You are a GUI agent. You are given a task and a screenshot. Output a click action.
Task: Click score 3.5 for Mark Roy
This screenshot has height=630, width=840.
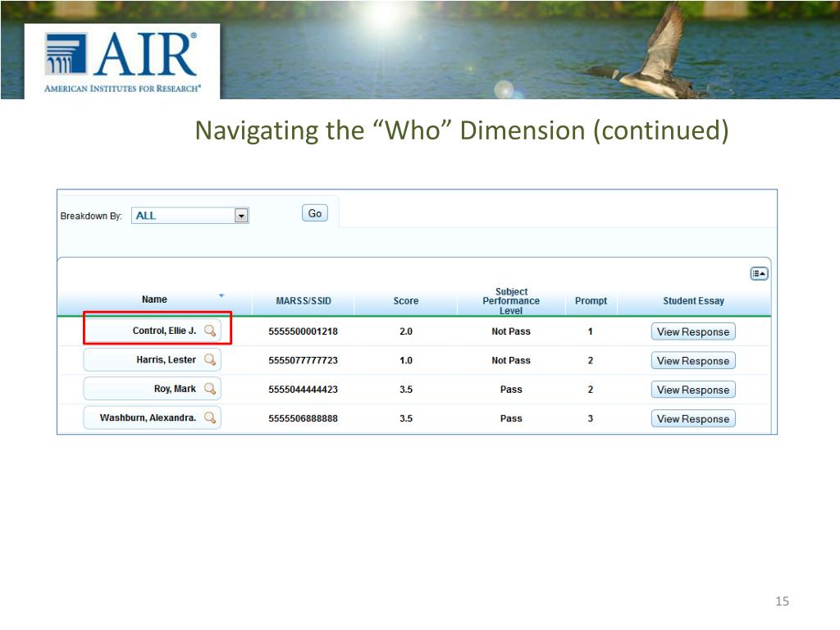click(x=405, y=389)
